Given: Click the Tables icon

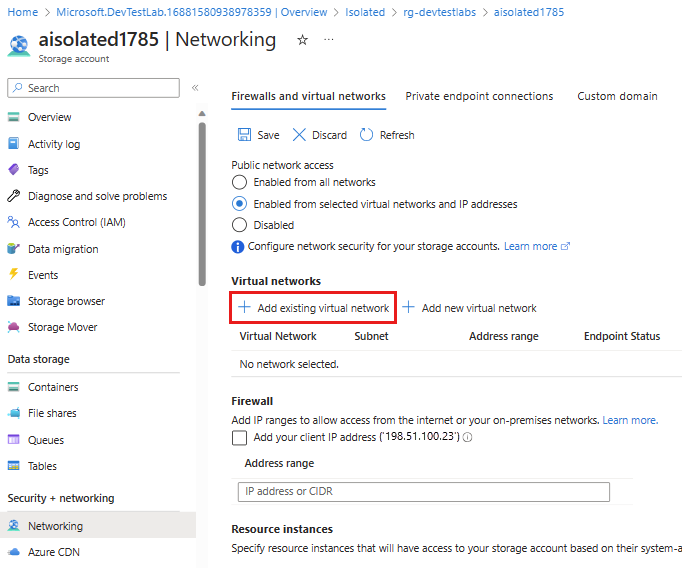Looking at the screenshot, I should point(13,466).
